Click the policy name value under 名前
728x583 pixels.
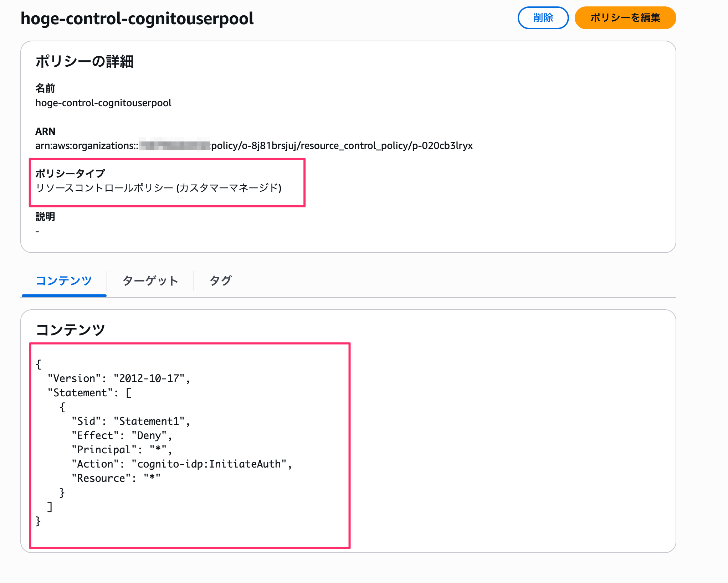[103, 103]
